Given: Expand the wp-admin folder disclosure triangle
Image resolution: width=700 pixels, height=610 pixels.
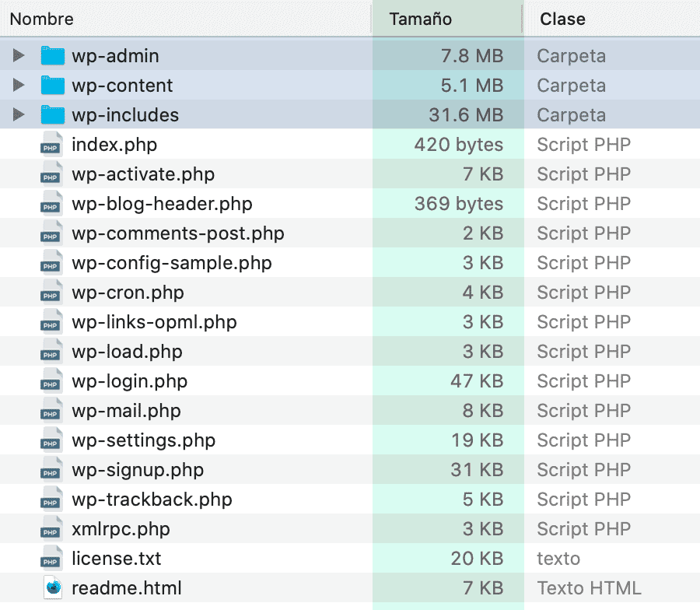Looking at the screenshot, I should point(19,56).
